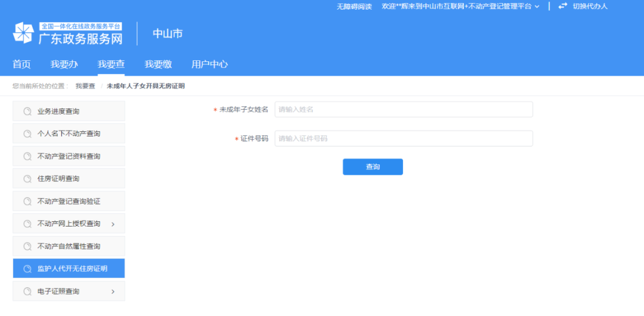Open the 我要办 tab
Image resolution: width=644 pixels, height=316 pixels.
[x=64, y=64]
